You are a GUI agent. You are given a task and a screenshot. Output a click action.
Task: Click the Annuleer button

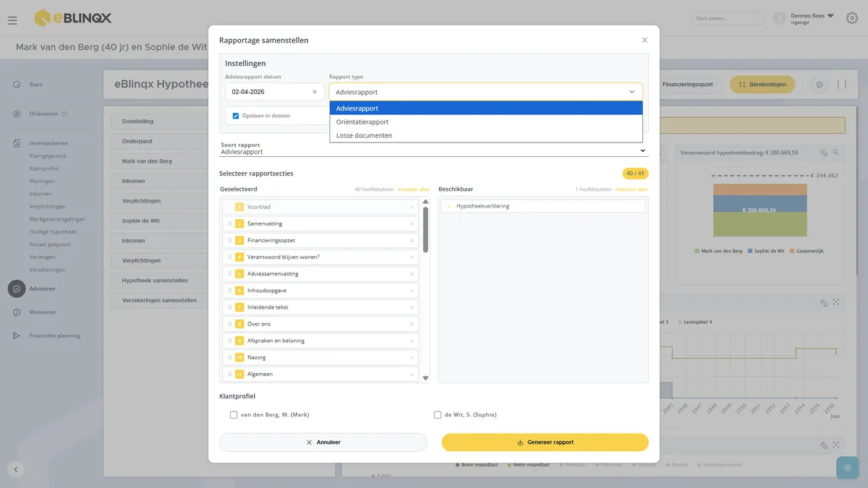pos(323,442)
